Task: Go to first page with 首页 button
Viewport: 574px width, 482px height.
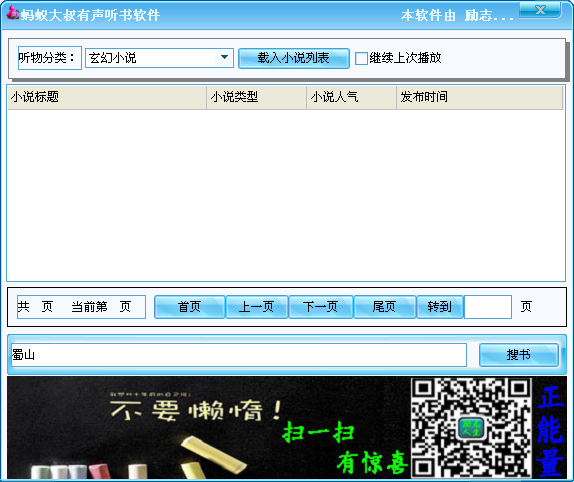Action: click(189, 307)
